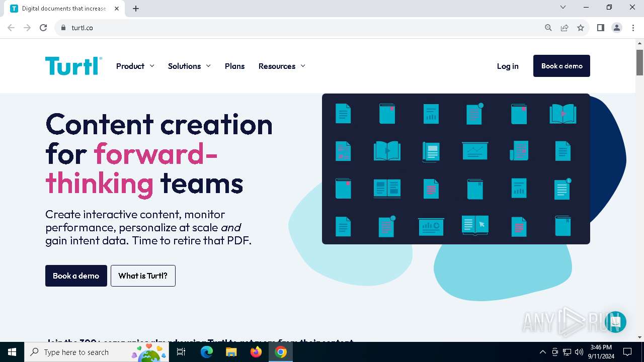Open the volume control icon
The height and width of the screenshot is (362, 644).
(x=579, y=352)
